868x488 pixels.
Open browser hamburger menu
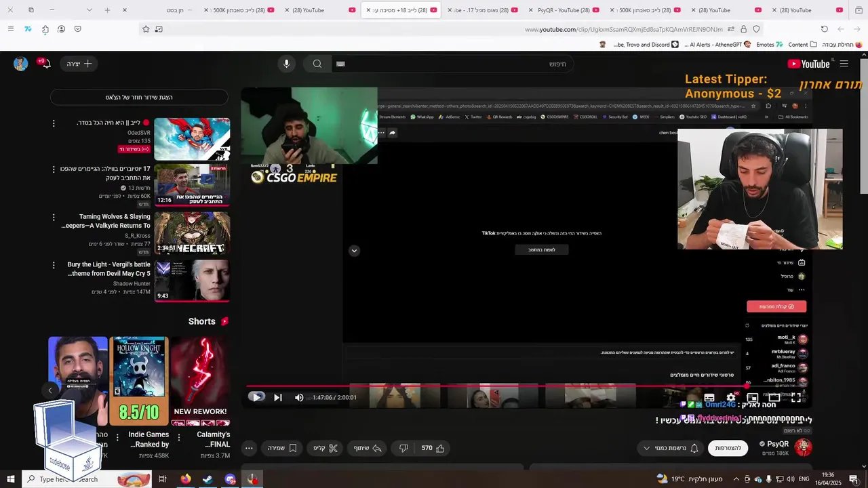(x=10, y=29)
